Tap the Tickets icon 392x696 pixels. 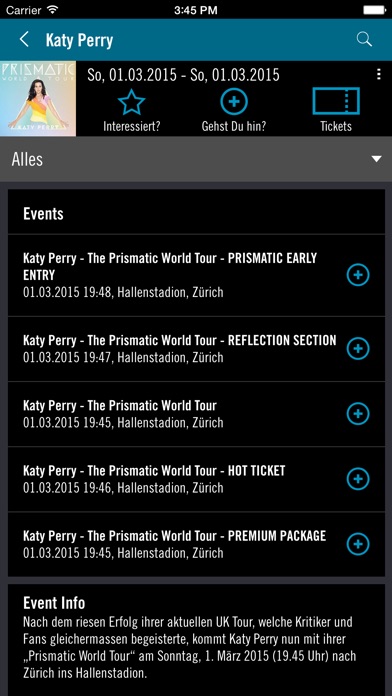coord(336,101)
